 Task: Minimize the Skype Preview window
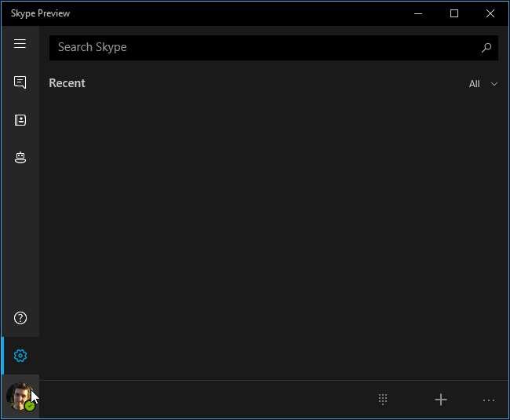tap(418, 13)
